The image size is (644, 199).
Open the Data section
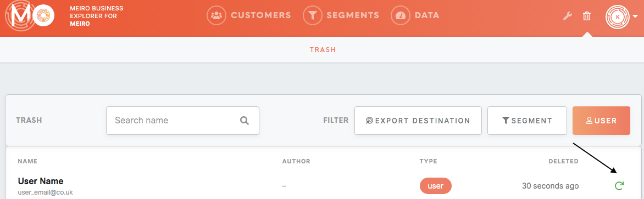(415, 15)
